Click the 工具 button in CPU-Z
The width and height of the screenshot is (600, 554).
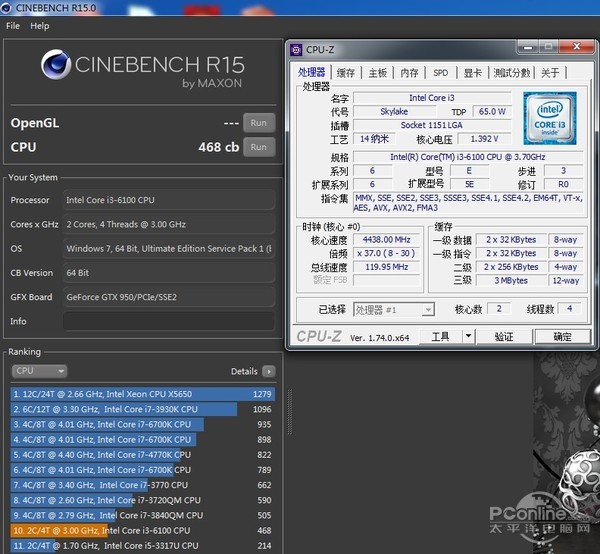(440, 337)
